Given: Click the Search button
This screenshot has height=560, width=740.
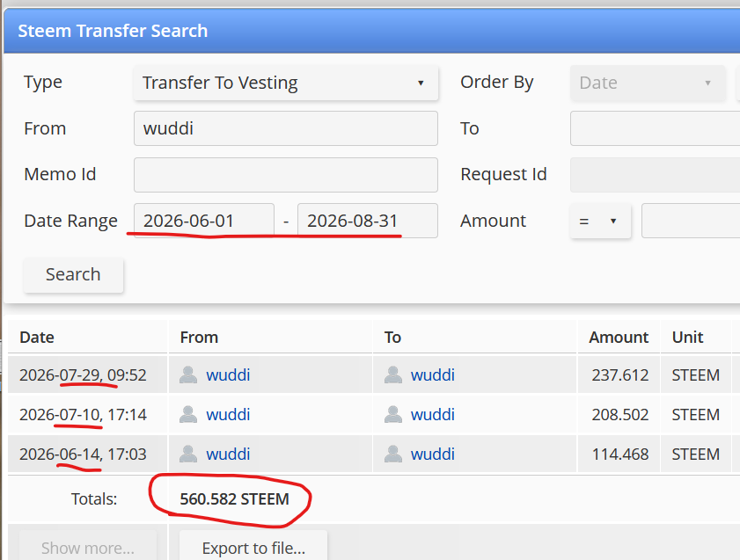Looking at the screenshot, I should tap(73, 275).
